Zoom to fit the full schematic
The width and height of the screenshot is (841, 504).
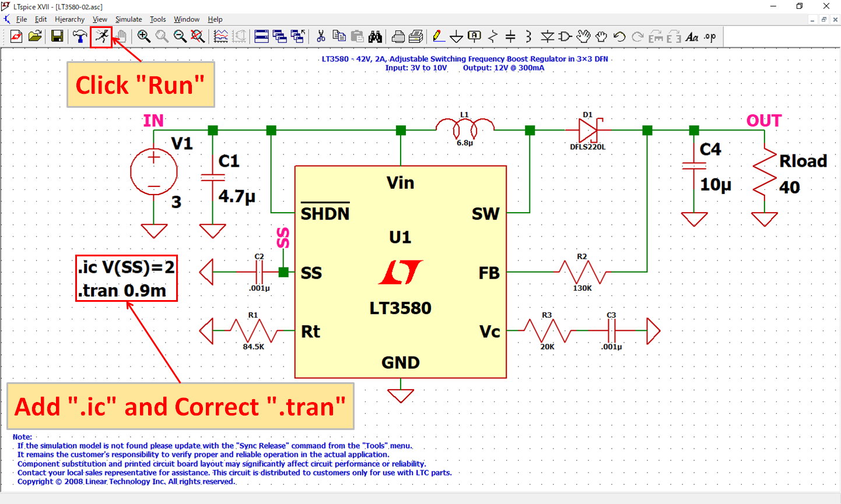click(x=198, y=36)
